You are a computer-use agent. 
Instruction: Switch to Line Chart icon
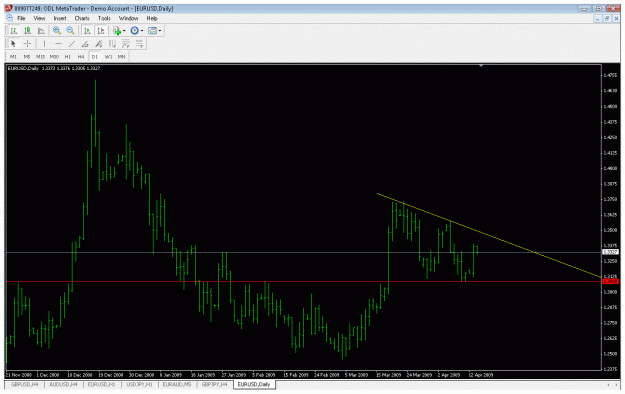[x=41, y=31]
